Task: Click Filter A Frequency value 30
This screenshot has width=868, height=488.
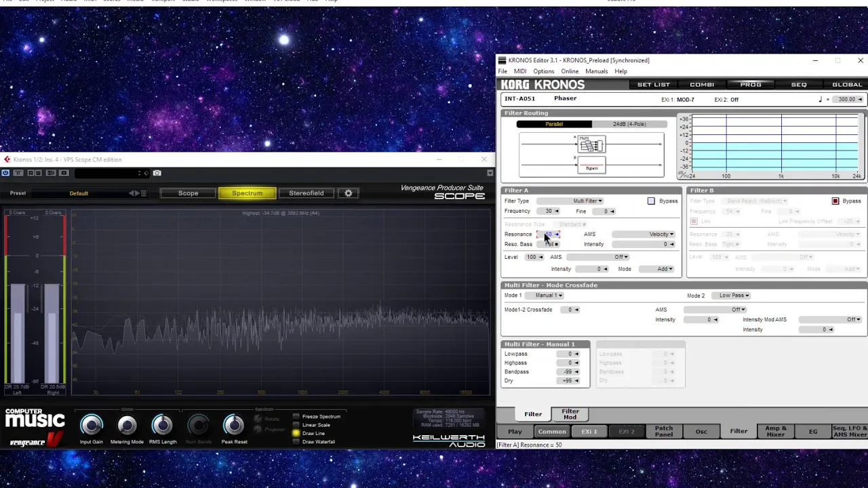Action: click(x=549, y=211)
